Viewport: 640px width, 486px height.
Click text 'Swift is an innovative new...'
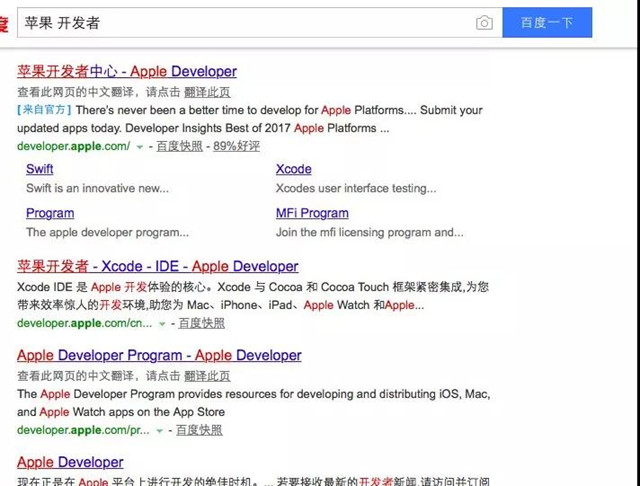tap(97, 188)
